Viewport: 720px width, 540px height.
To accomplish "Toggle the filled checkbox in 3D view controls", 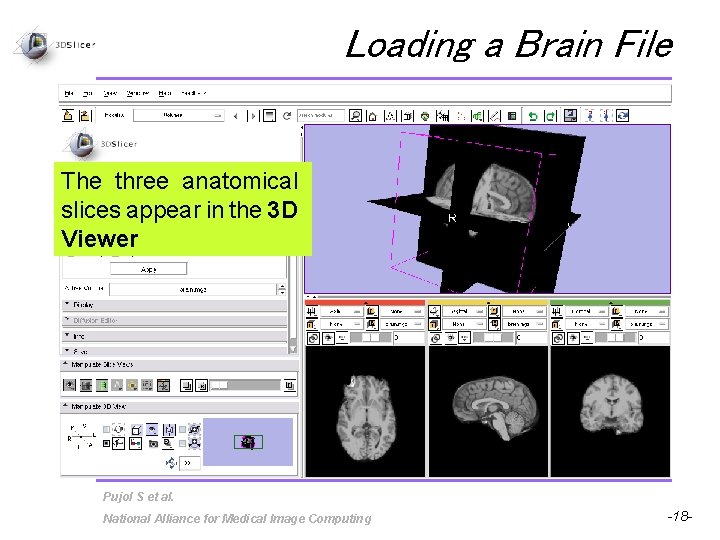I will point(107,444).
